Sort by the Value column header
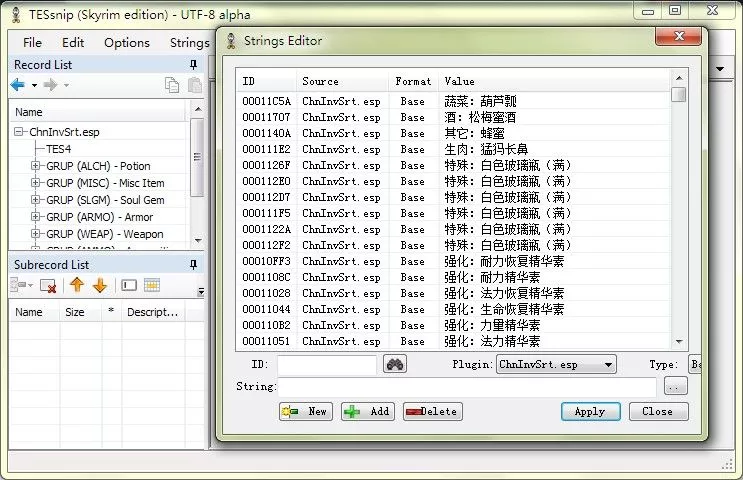The image size is (743, 480). 554,82
